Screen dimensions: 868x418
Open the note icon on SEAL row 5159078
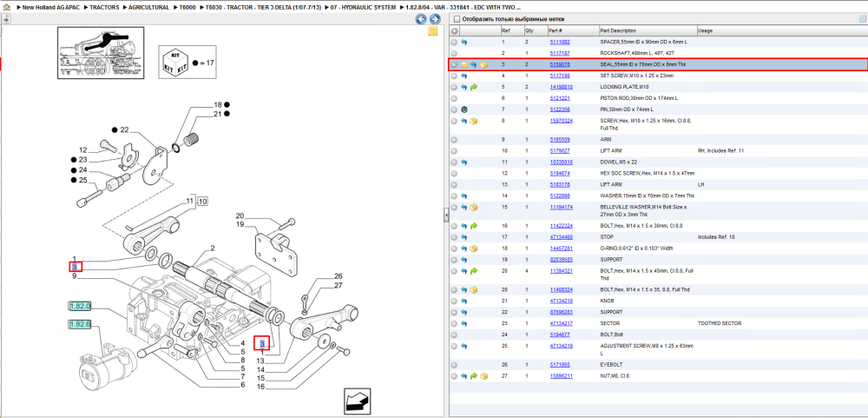coord(464,65)
